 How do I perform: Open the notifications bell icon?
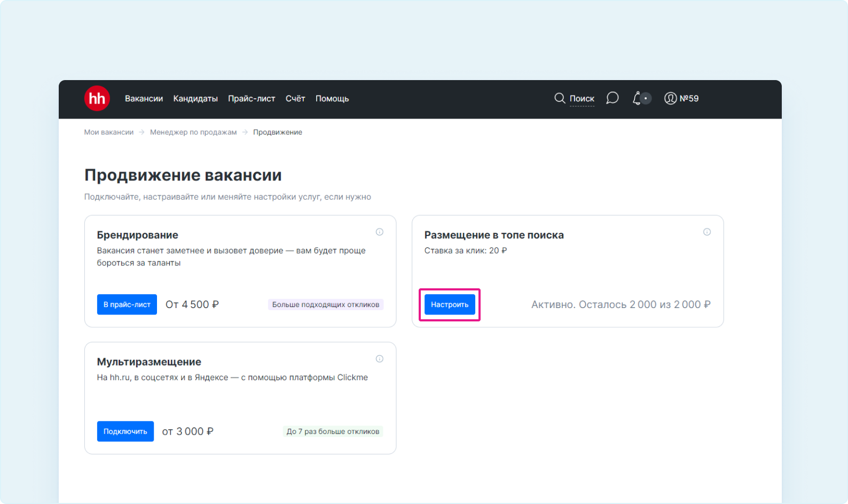(637, 98)
